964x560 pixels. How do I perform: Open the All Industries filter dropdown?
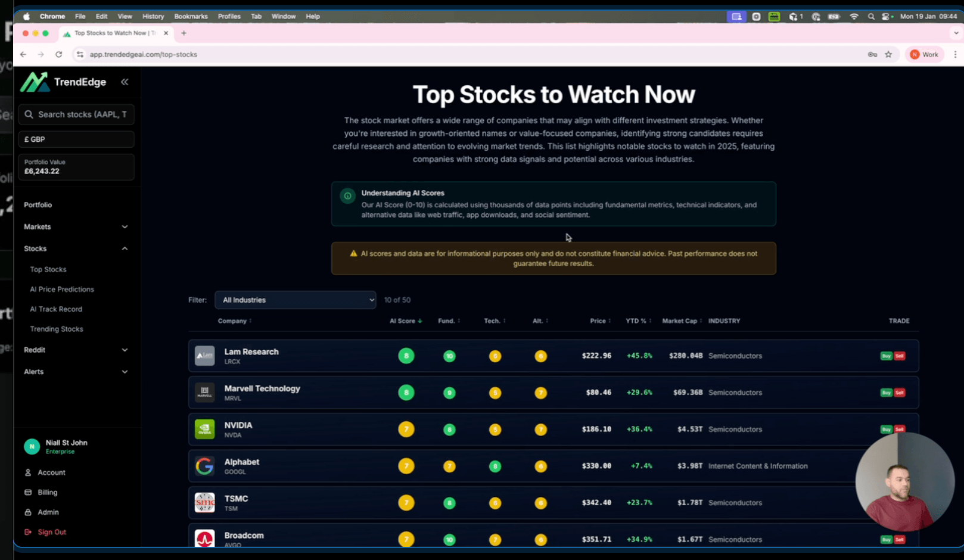(x=296, y=300)
